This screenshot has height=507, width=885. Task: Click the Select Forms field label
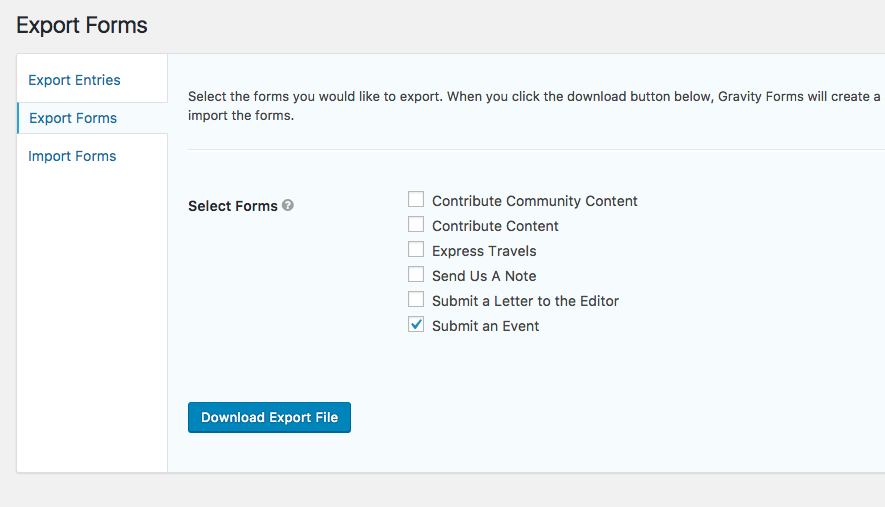pos(232,206)
